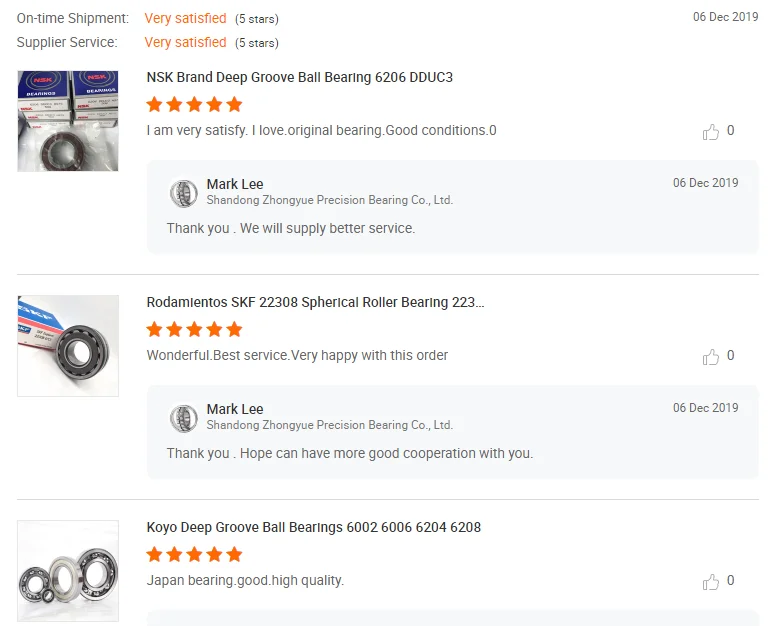Open the NSK bearing product thumbnail
Image resolution: width=772 pixels, height=626 pixels.
(x=68, y=121)
